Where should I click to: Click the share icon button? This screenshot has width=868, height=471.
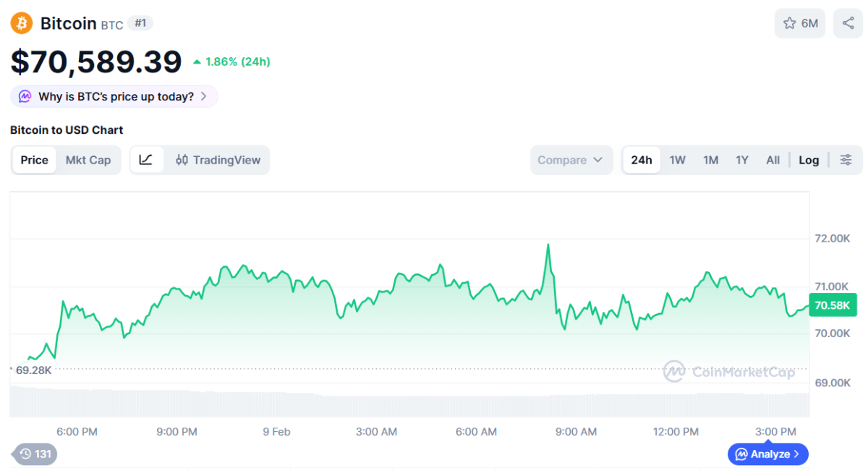847,23
